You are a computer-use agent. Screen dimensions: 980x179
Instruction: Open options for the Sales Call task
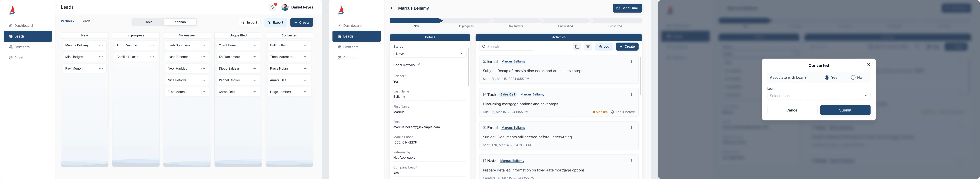pos(632,94)
